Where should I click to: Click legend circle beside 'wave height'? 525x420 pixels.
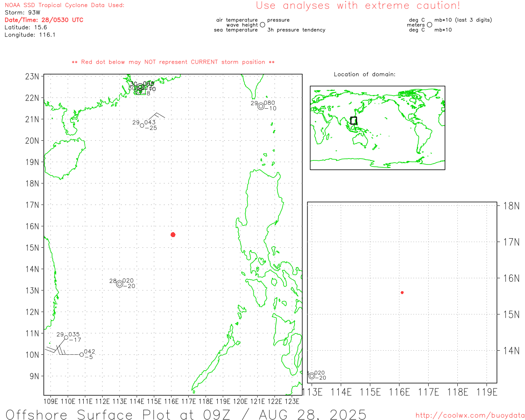click(x=262, y=25)
